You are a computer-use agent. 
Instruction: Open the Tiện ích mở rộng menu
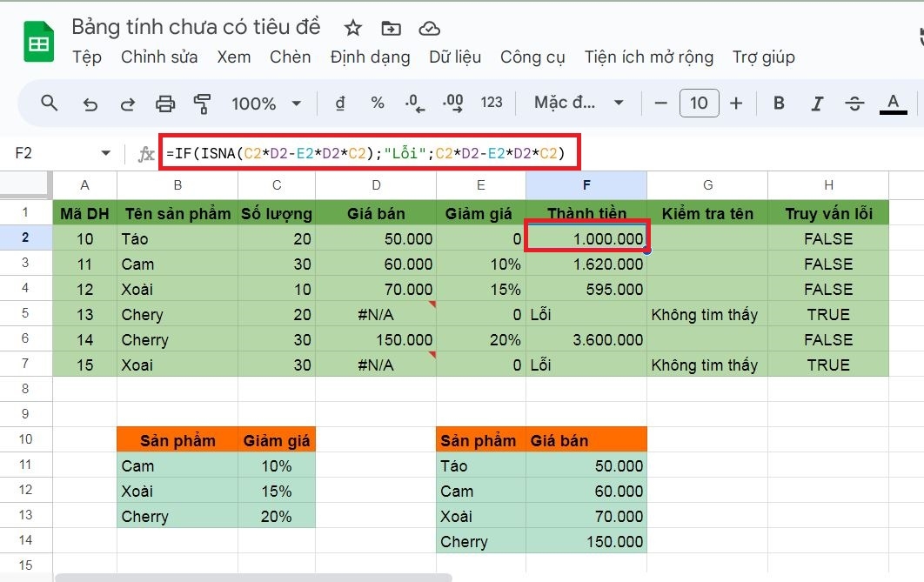[649, 57]
